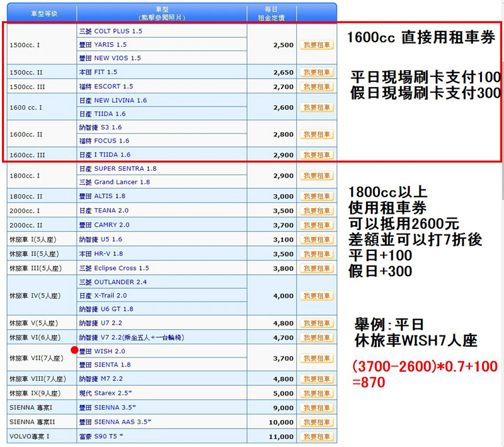This screenshot has height=447, width=504.
Task: Click the 休旅車 IX(9人座) class cell
Action: click(42, 393)
